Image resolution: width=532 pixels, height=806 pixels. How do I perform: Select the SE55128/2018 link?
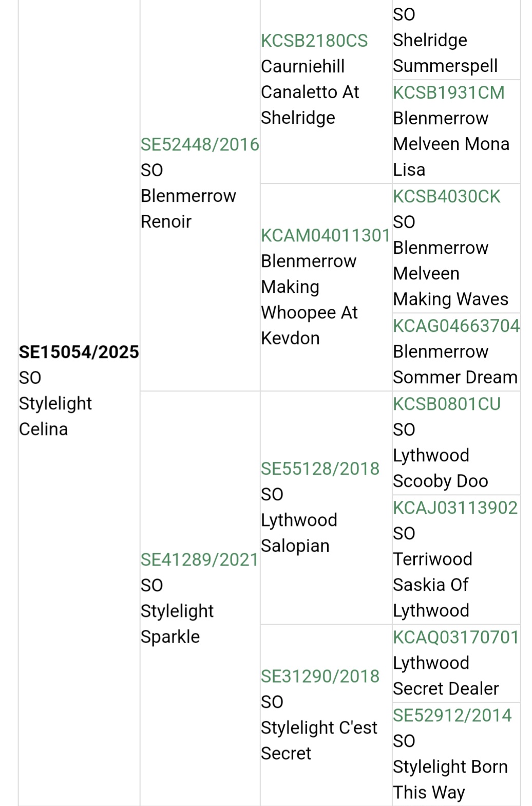click(x=320, y=469)
